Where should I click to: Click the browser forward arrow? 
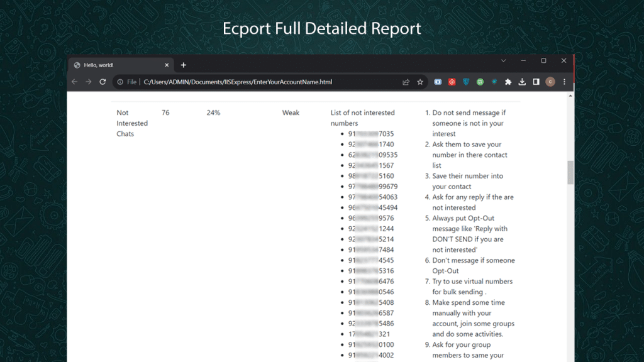[x=88, y=82]
